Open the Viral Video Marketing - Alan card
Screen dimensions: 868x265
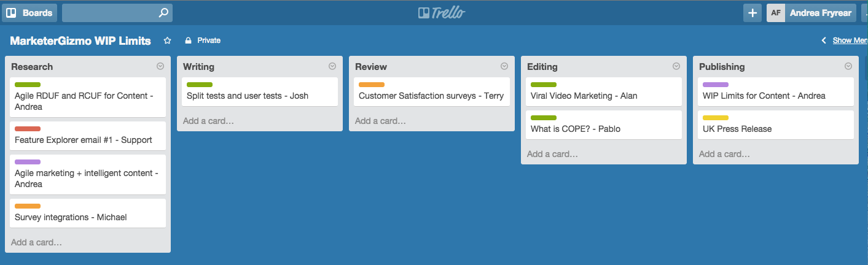(x=601, y=91)
